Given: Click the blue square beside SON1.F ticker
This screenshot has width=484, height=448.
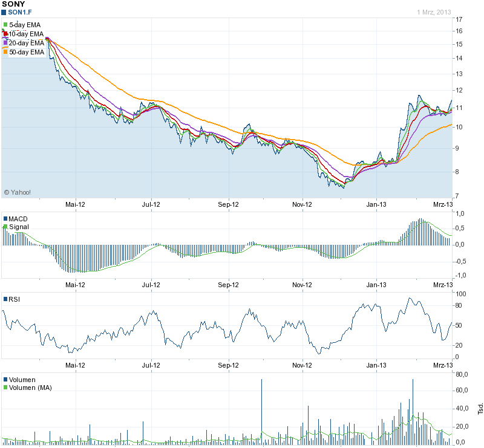Looking at the screenshot, I should [4, 12].
